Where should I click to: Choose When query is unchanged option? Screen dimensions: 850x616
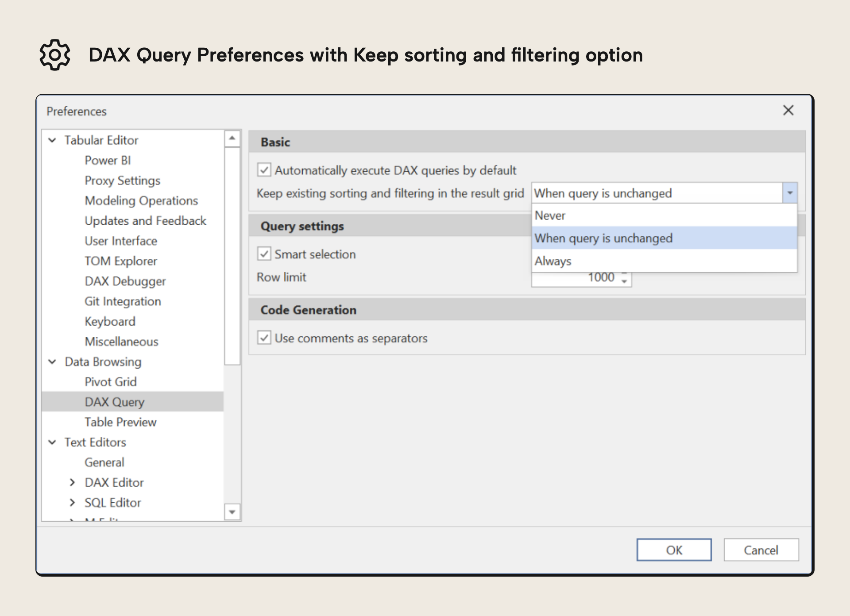[x=664, y=238]
